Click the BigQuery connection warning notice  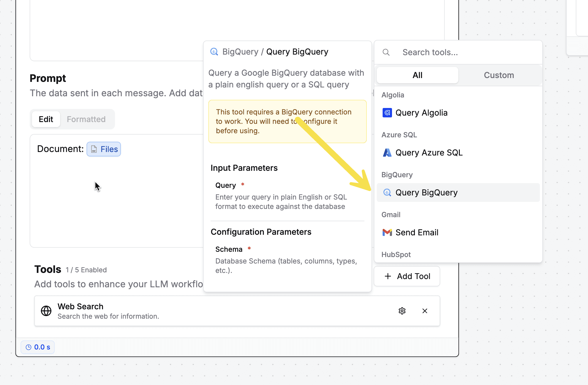[288, 121]
